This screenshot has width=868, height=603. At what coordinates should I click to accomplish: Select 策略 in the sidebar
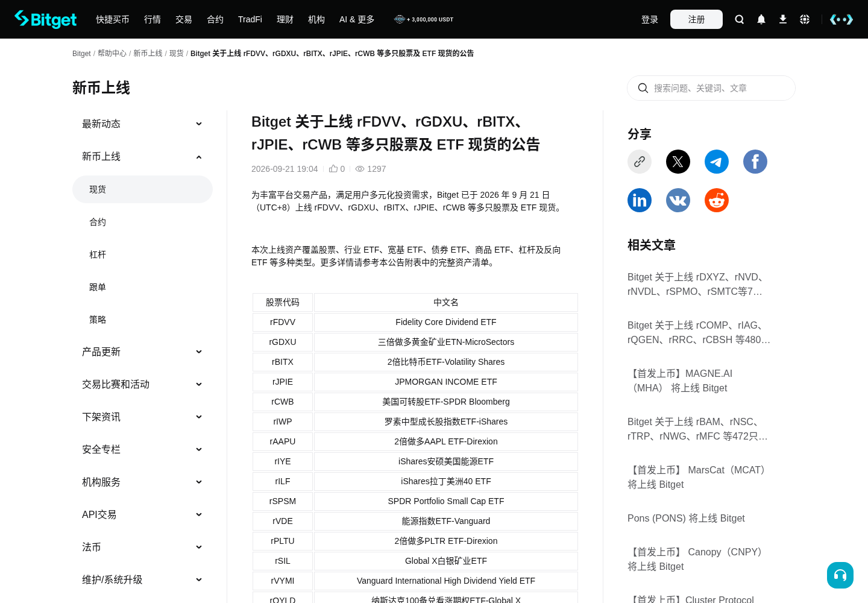[x=142, y=320]
